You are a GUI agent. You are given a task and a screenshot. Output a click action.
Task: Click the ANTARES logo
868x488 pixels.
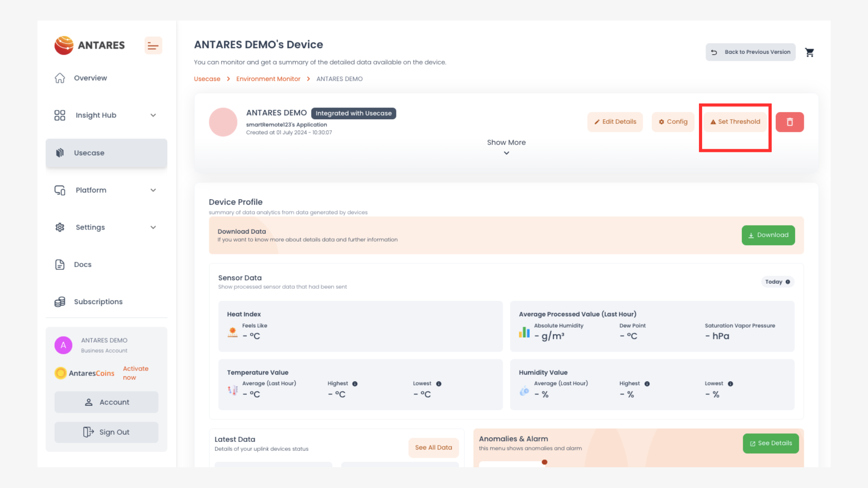[90, 45]
